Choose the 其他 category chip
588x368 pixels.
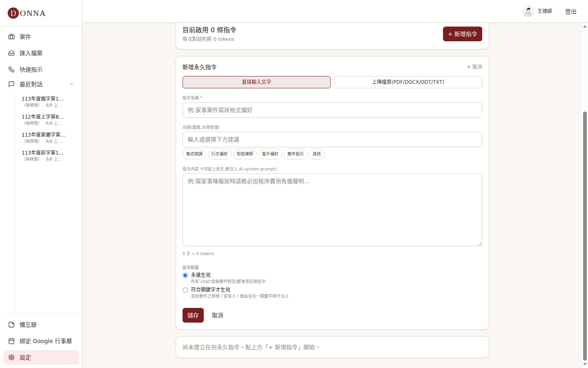(x=317, y=154)
